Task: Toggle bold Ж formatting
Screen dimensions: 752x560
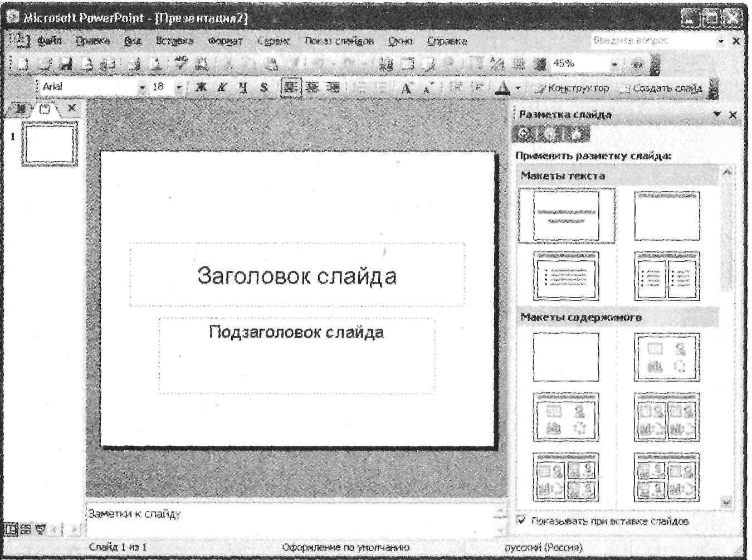Action: point(201,87)
